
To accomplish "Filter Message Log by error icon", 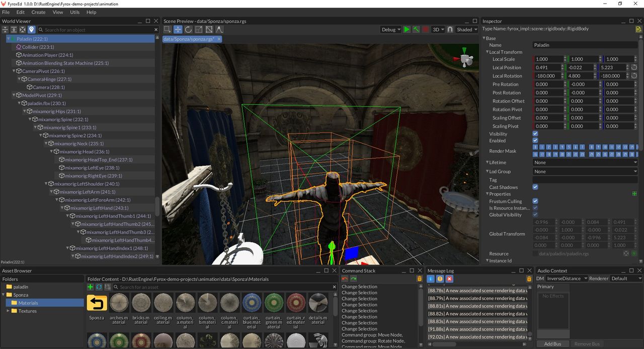I will coord(449,278).
